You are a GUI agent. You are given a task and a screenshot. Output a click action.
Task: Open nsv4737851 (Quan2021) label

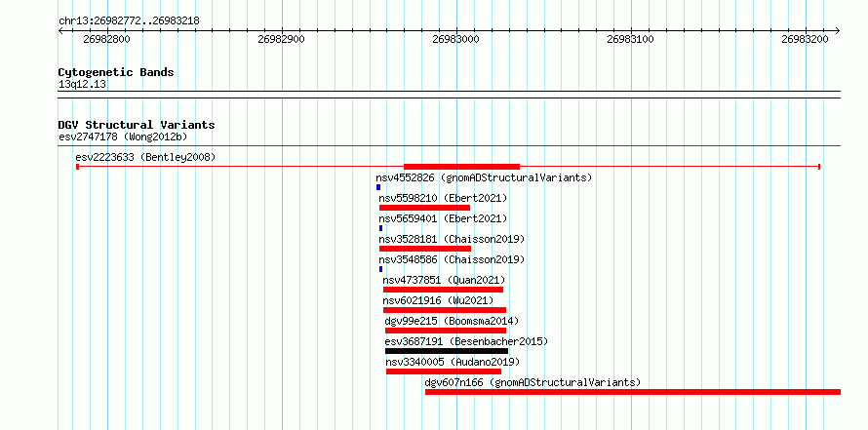click(444, 280)
